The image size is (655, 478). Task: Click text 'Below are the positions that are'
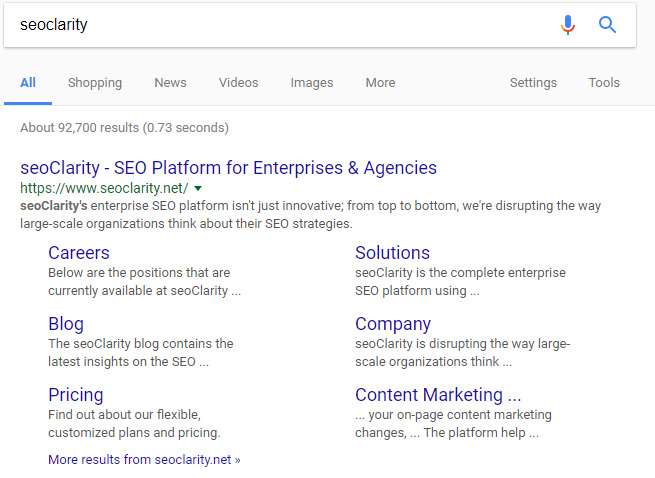coord(139,273)
